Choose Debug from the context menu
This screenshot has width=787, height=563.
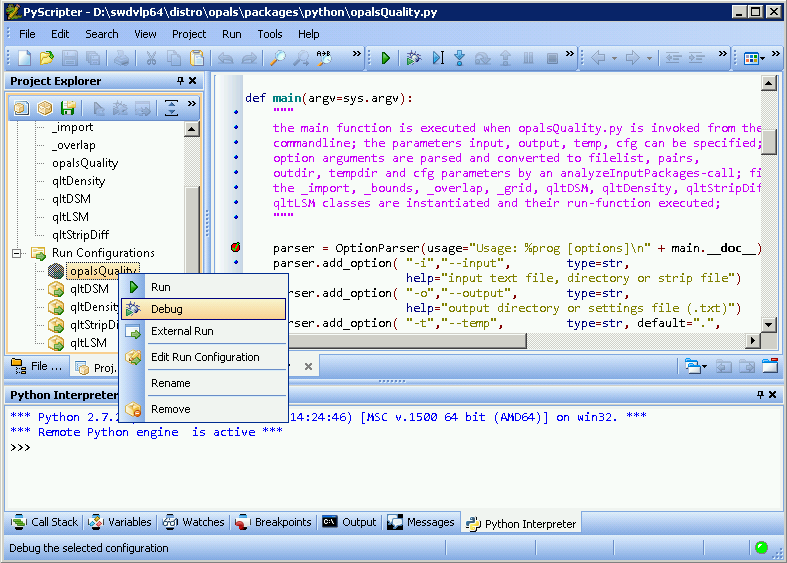tap(167, 309)
